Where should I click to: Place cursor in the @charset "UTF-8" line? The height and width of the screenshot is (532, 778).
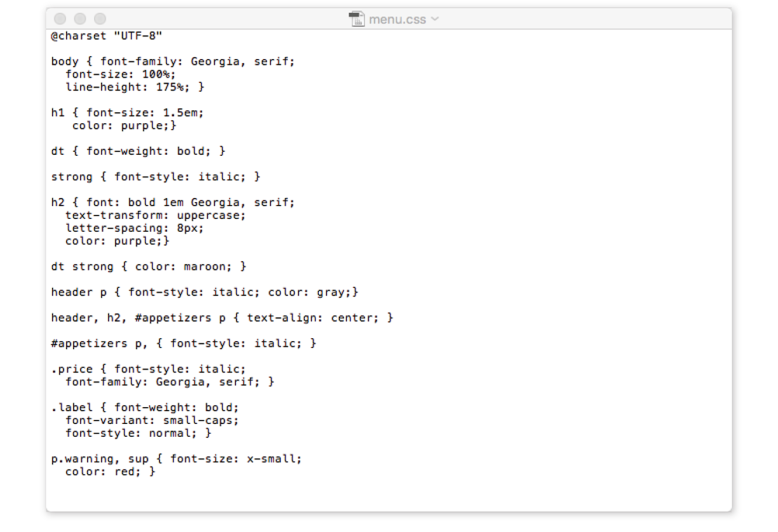[106, 36]
